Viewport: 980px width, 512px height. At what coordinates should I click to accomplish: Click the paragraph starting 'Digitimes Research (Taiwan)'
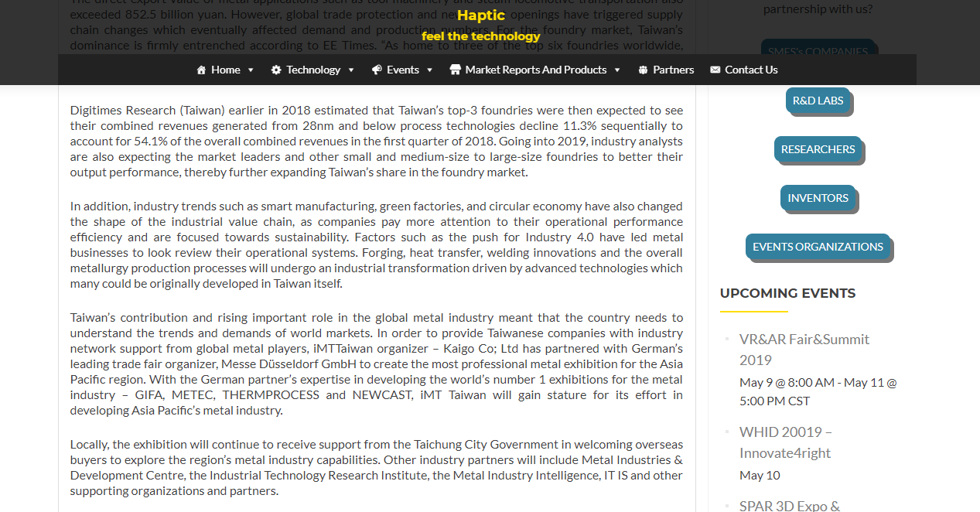(x=377, y=142)
